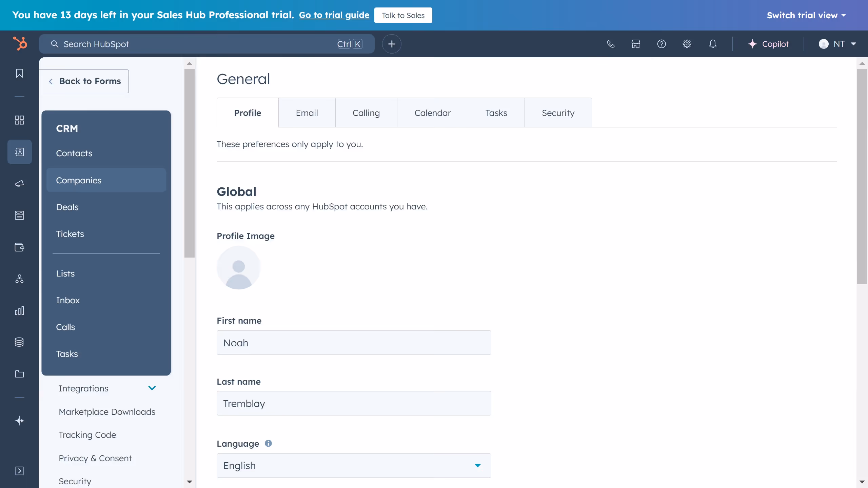Open the Bookmarks icon at sidebar top

19,73
